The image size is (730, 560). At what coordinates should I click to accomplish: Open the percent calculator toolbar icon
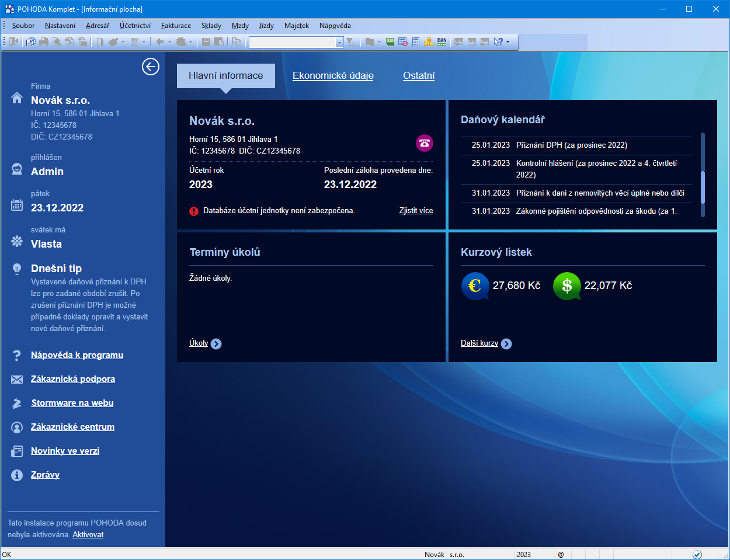[403, 41]
